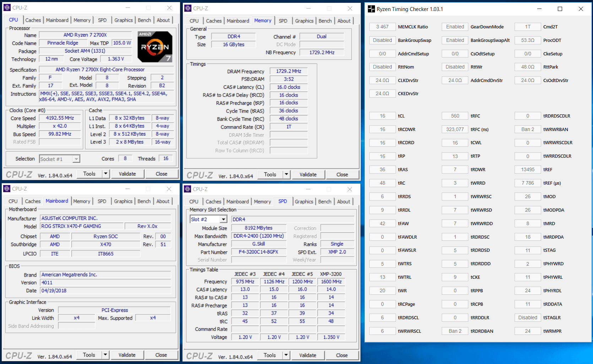Click the ProcODT value 53.3Ω
The width and height of the screenshot is (593, 364).
tap(528, 40)
